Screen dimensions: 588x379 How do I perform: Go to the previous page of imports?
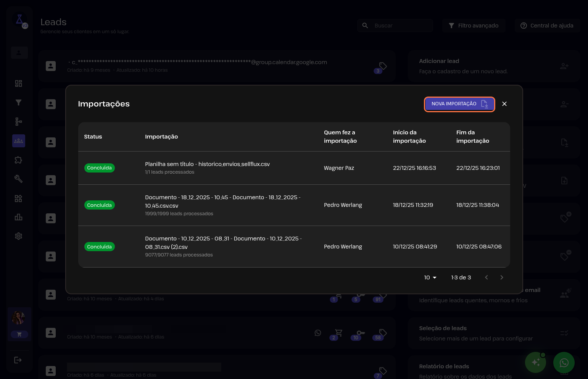click(486, 277)
